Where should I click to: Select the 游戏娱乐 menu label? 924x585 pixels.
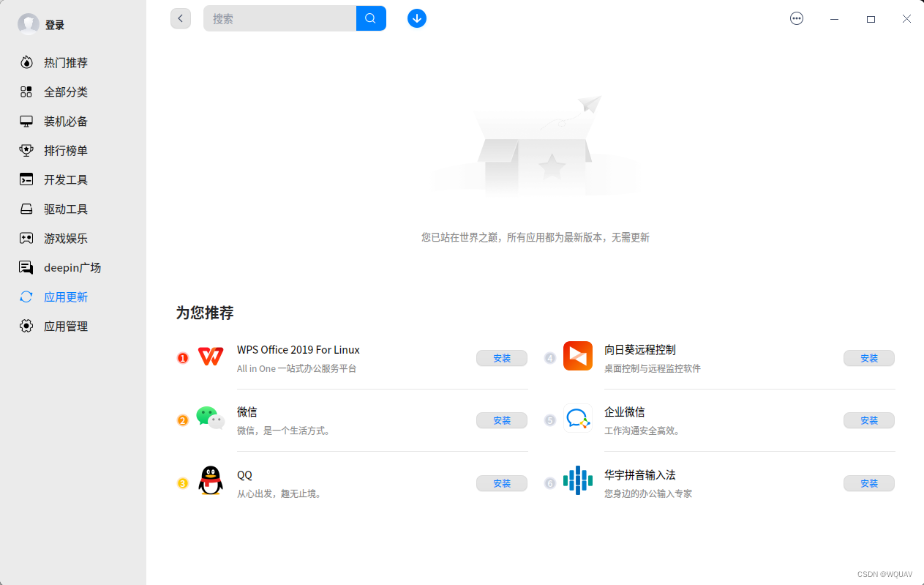point(66,239)
